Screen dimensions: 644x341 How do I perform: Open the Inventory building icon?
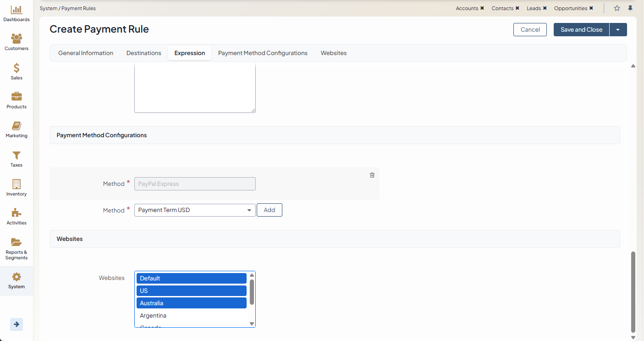(x=17, y=184)
